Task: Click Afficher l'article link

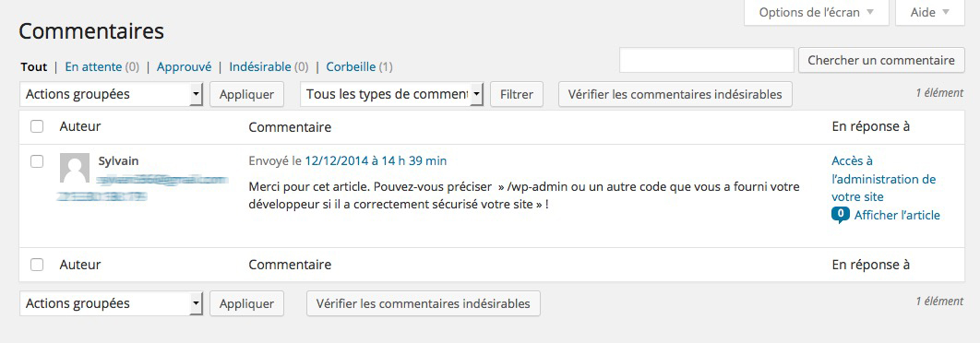Action: [x=897, y=216]
